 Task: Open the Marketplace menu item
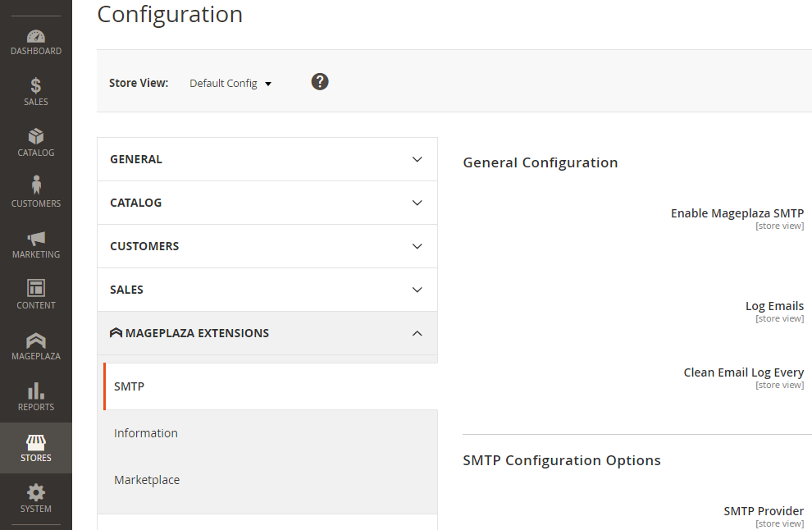click(147, 480)
